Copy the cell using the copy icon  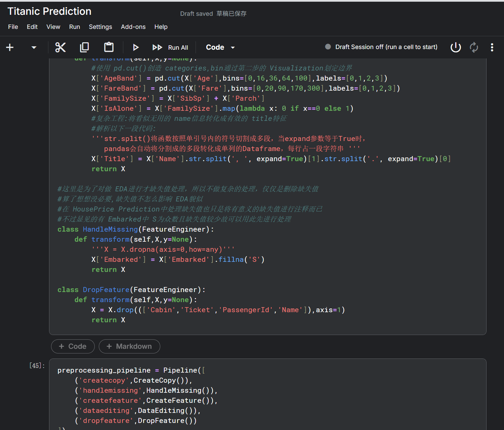tap(84, 47)
